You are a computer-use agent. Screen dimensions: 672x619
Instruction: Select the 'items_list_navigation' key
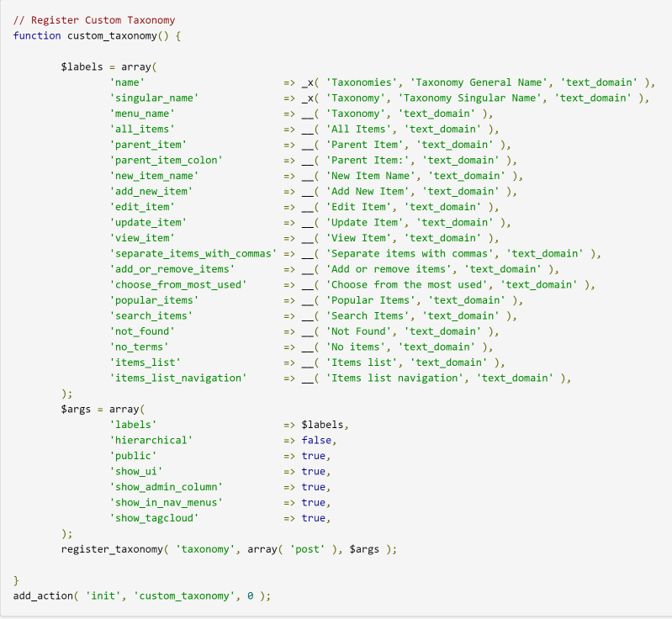tap(177, 378)
